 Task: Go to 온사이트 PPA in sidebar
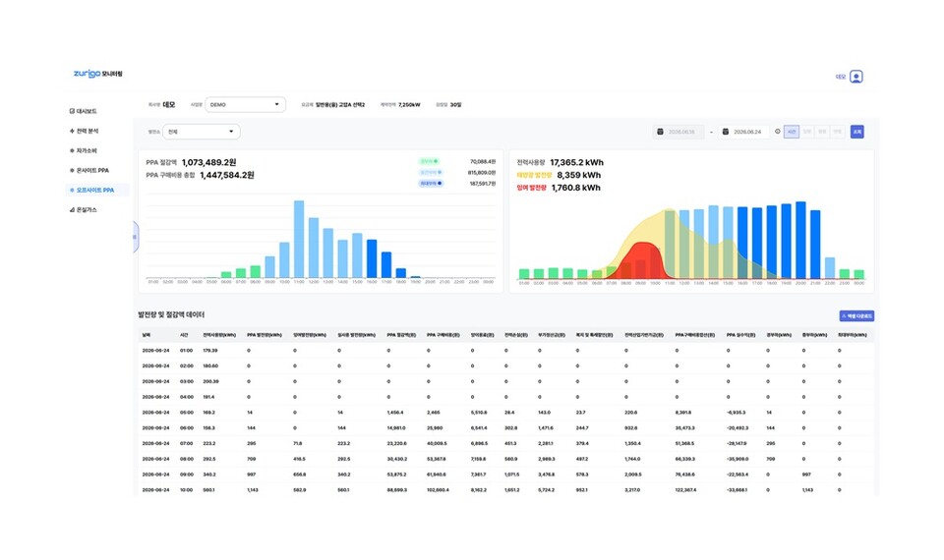89,170
